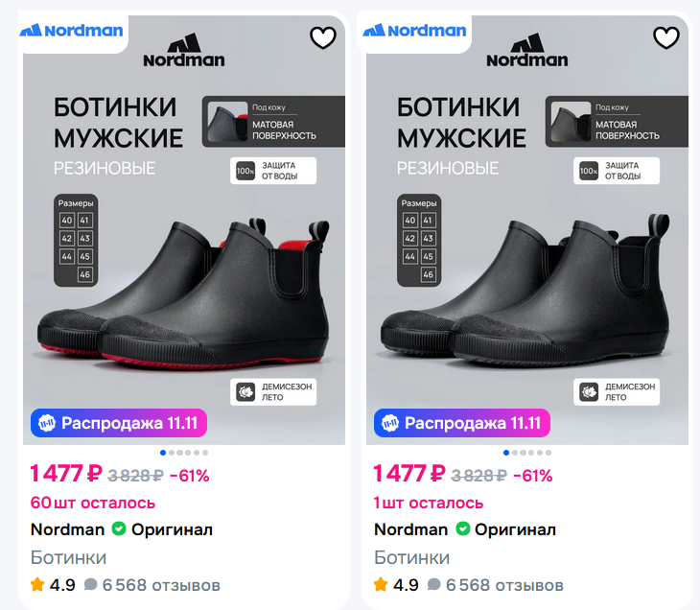Click green Оригинал checkmark on right card

pyautogui.click(x=462, y=529)
